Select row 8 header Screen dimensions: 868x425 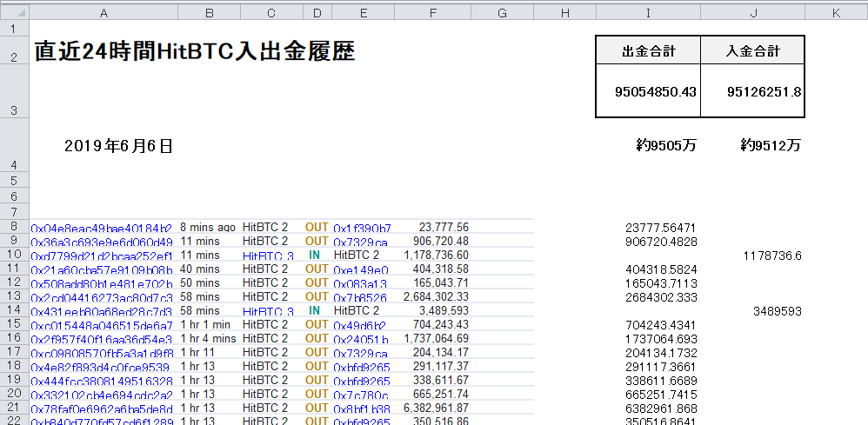coord(15,226)
